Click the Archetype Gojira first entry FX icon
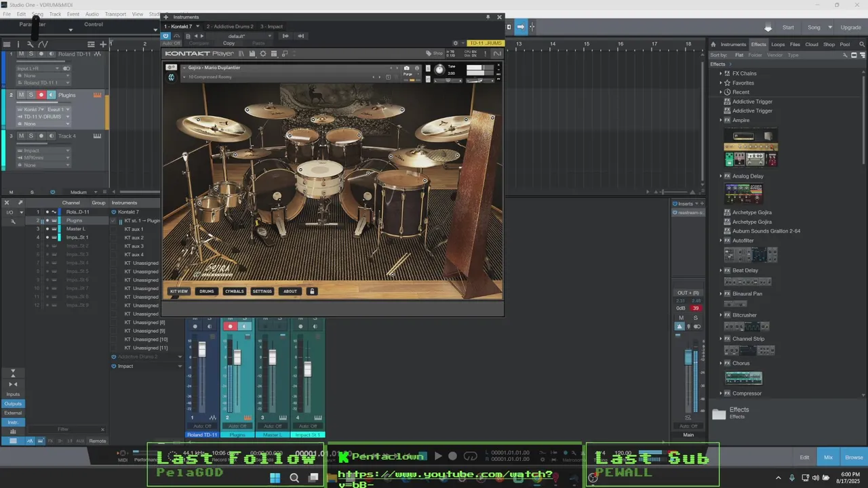The width and height of the screenshot is (868, 488). click(x=727, y=212)
